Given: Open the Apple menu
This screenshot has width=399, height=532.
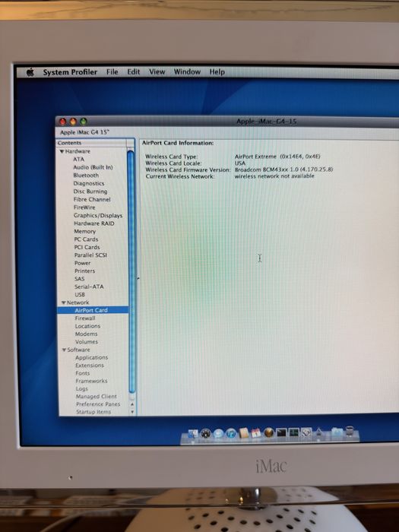Looking at the screenshot, I should click(x=30, y=72).
